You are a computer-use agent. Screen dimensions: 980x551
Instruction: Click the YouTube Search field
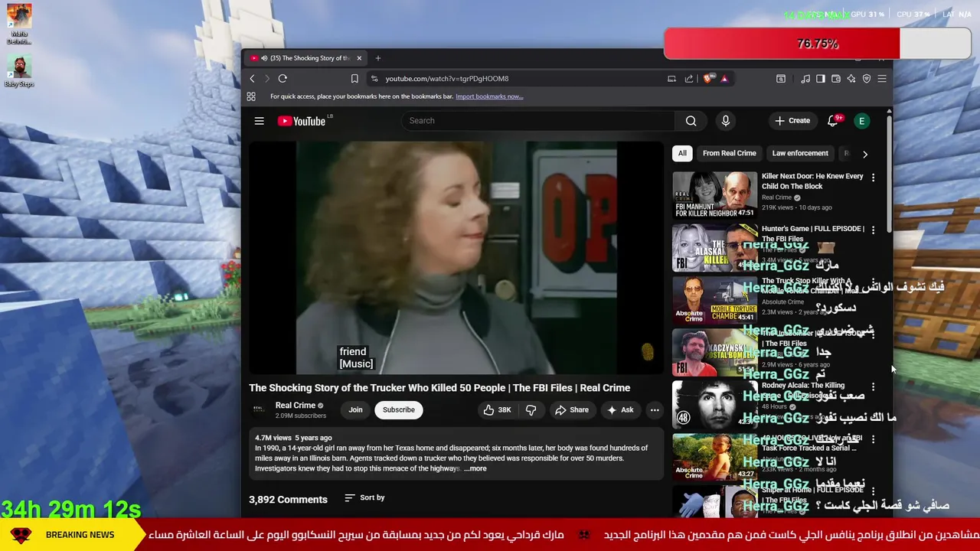pos(538,121)
